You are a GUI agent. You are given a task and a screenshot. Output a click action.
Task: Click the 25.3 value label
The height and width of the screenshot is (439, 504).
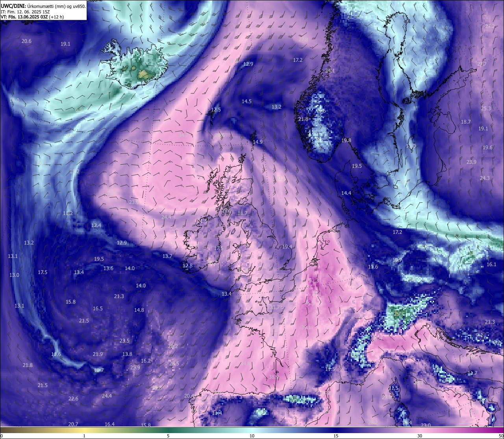click(x=486, y=108)
